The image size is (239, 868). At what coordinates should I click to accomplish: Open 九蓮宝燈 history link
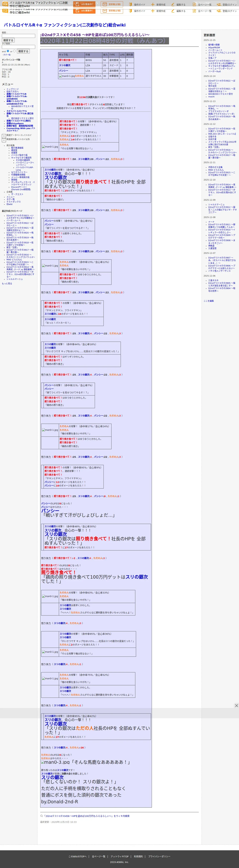212,248
